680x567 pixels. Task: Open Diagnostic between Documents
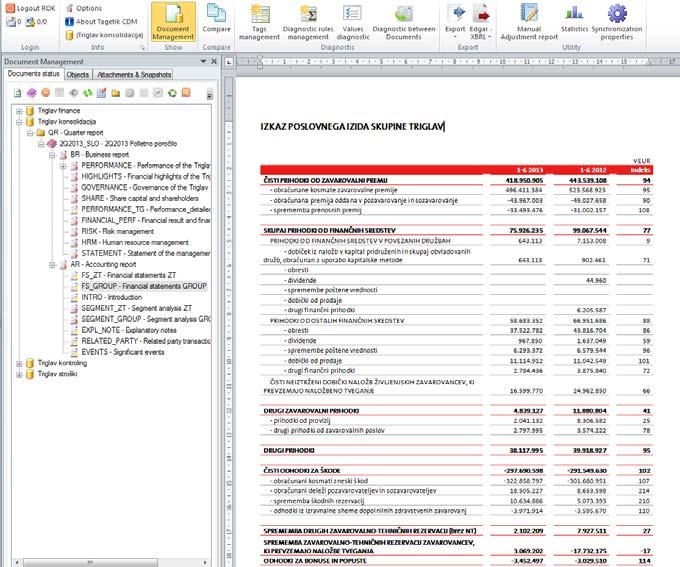(404, 22)
